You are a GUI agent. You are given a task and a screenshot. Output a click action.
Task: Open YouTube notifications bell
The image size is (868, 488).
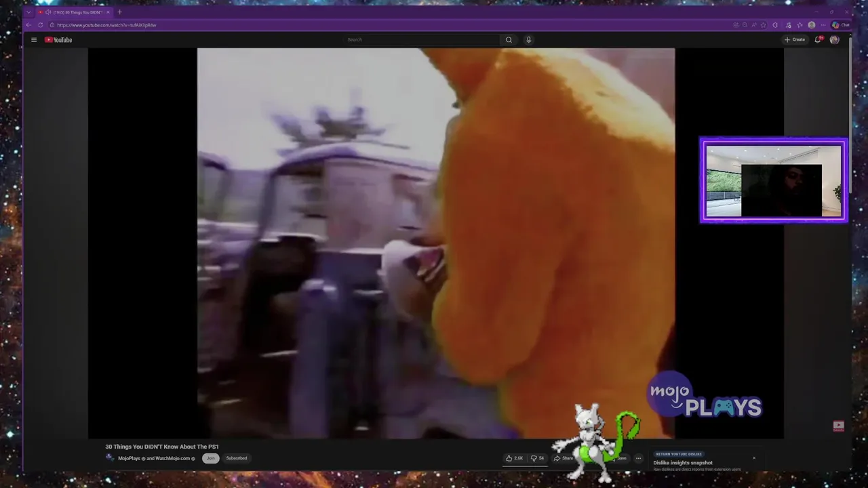[x=818, y=40]
